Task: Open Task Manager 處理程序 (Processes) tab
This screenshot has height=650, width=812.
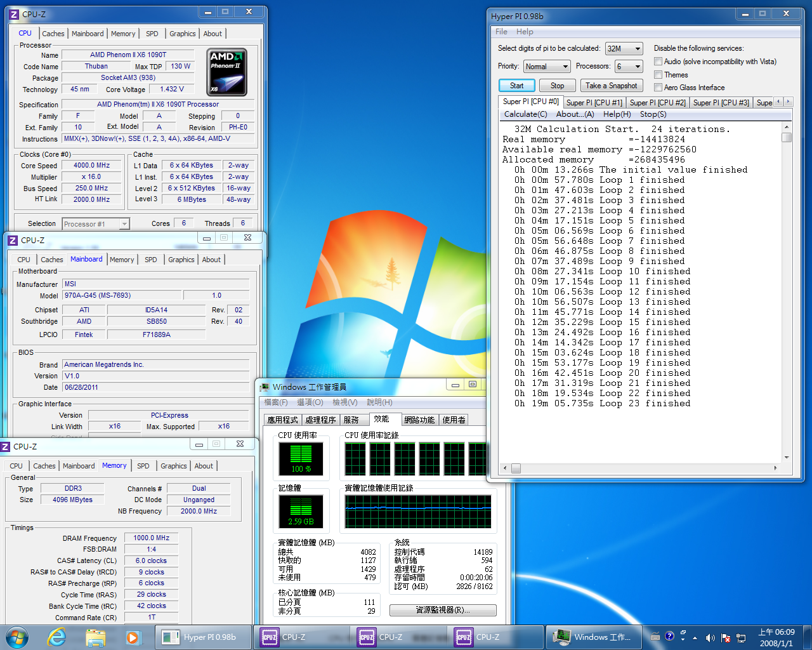Action: coord(320,420)
